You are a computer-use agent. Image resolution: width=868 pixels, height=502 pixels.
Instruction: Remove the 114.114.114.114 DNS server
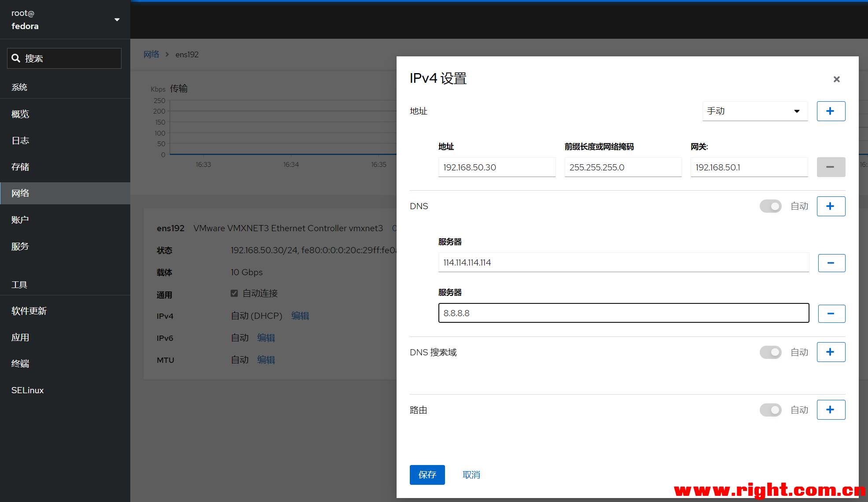[x=831, y=263]
